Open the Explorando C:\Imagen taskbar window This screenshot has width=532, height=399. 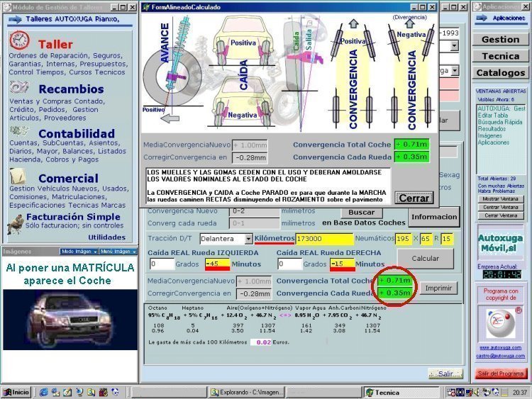pos(247,392)
